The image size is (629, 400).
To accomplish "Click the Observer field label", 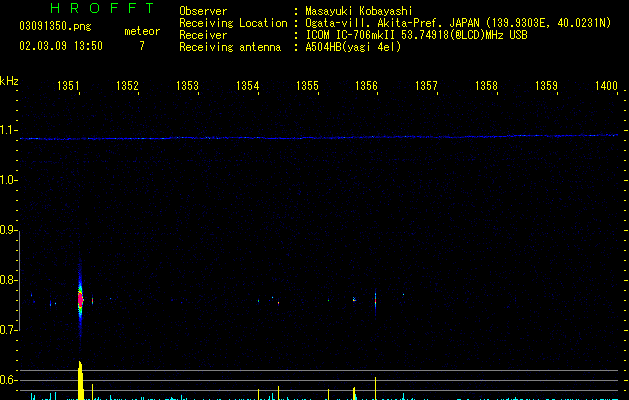I will click(x=203, y=11).
